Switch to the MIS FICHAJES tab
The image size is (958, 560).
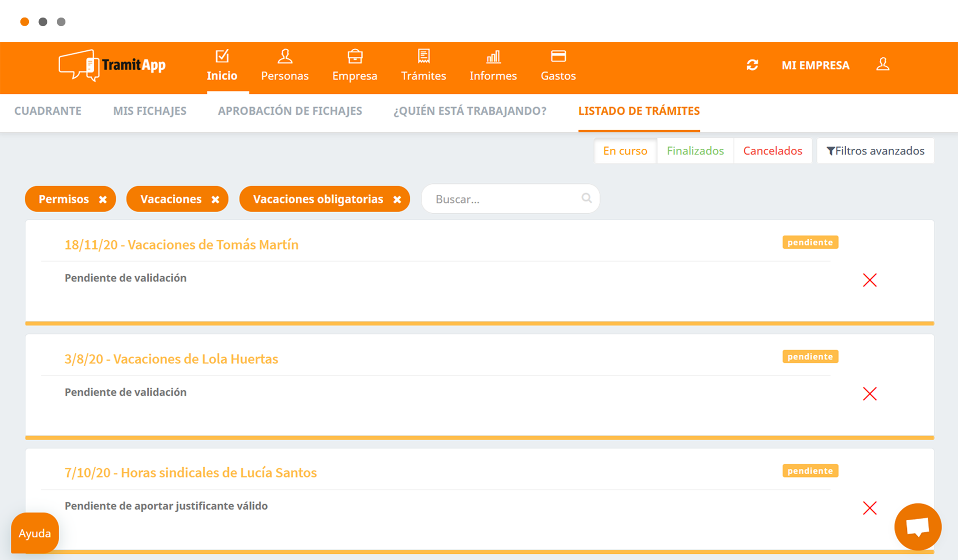pos(150,111)
